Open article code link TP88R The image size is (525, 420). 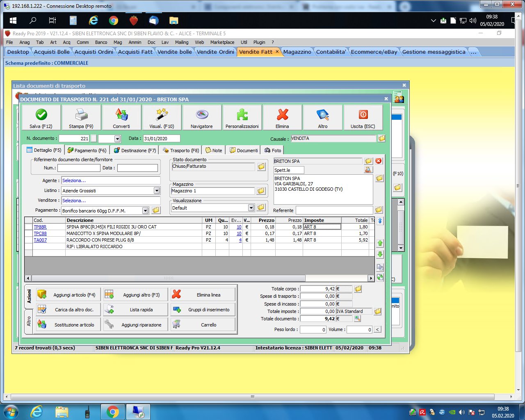click(40, 227)
